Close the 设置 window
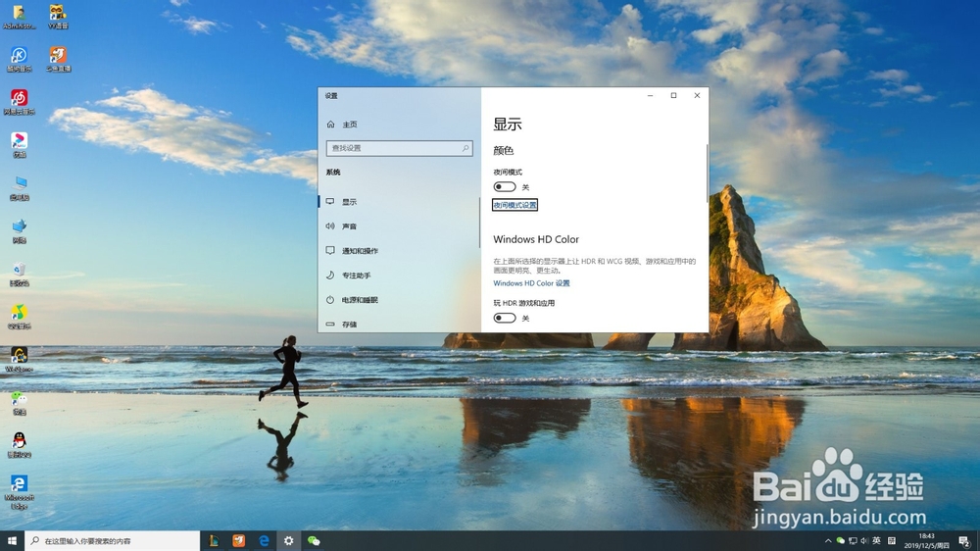980x551 pixels. click(697, 96)
